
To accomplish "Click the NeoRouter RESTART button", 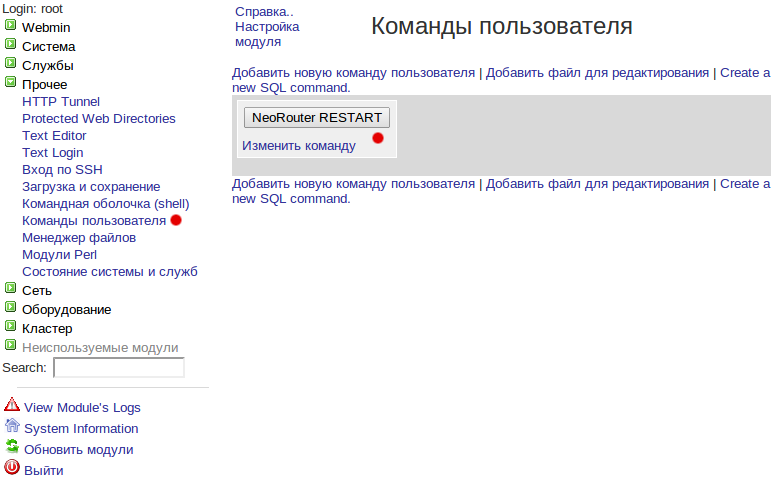I will 317,117.
